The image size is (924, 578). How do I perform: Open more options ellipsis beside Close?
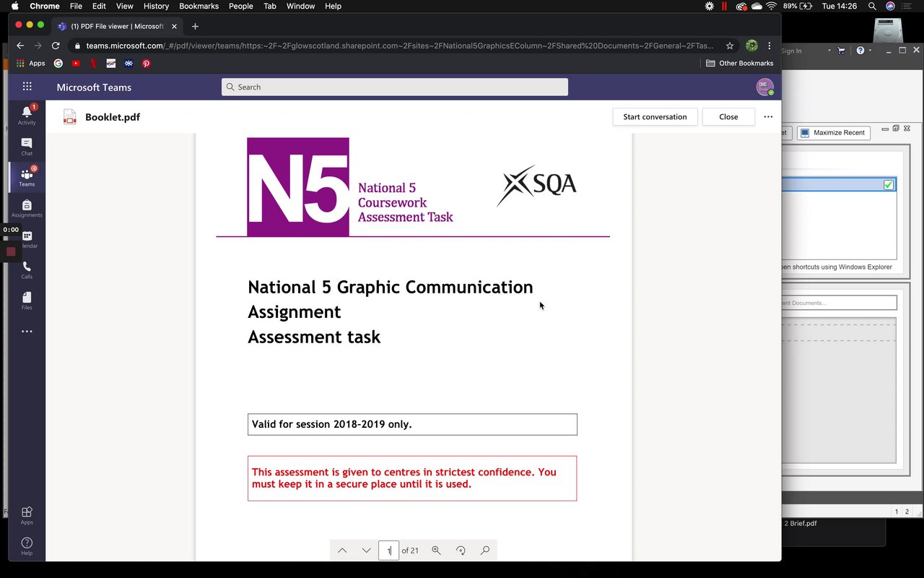tap(768, 117)
